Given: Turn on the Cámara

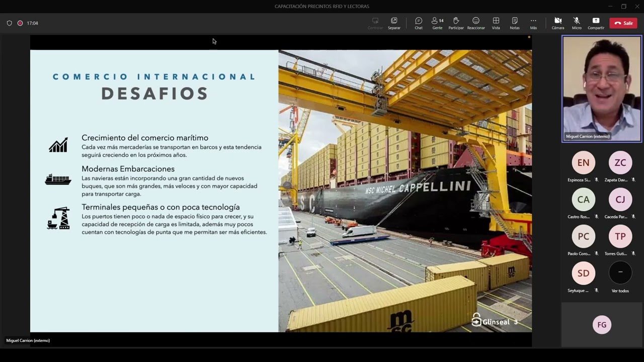Looking at the screenshot, I should click(x=558, y=23).
